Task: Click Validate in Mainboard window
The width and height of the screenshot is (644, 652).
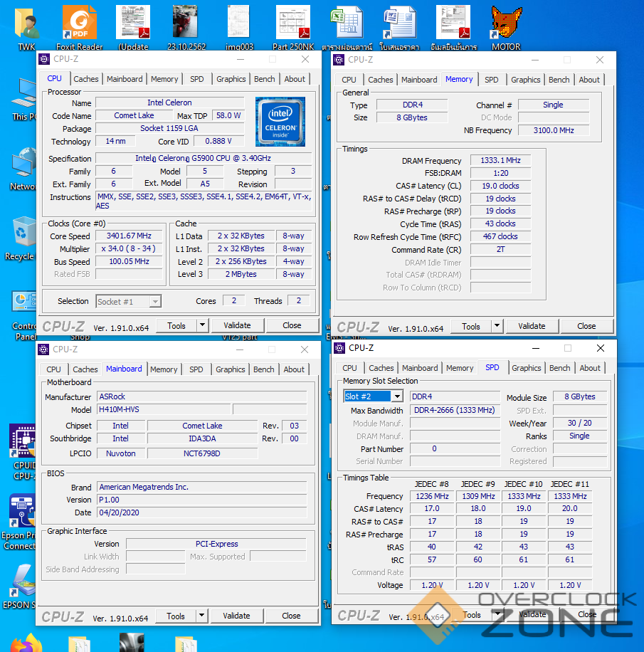Action: [x=236, y=616]
